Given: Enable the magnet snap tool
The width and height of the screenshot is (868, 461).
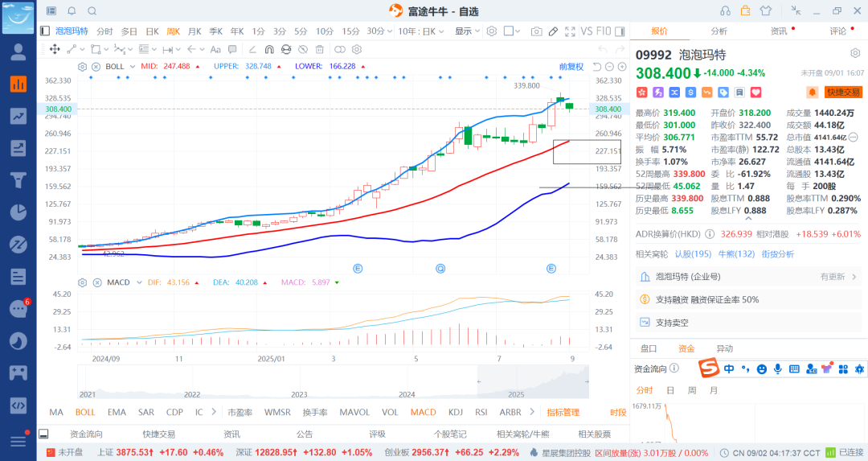Looking at the screenshot, I should coord(269,49).
